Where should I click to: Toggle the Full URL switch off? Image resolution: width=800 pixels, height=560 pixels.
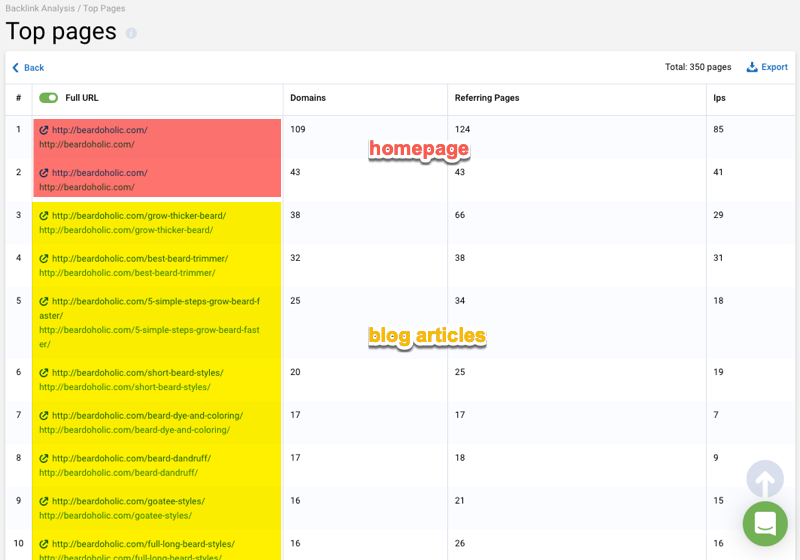48,97
